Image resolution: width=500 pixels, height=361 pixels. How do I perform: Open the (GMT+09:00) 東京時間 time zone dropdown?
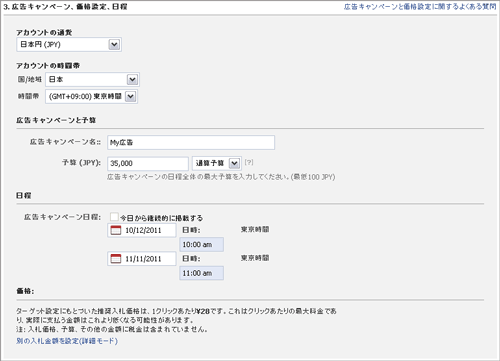click(x=91, y=97)
